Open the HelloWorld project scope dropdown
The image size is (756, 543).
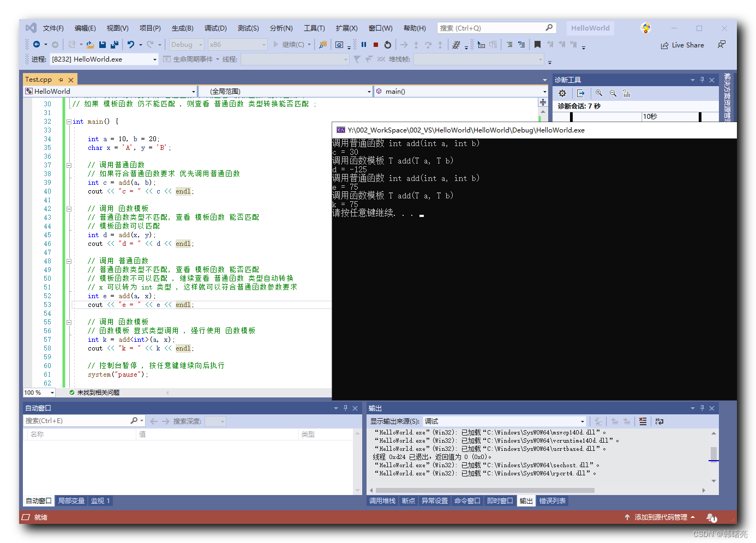pos(110,91)
